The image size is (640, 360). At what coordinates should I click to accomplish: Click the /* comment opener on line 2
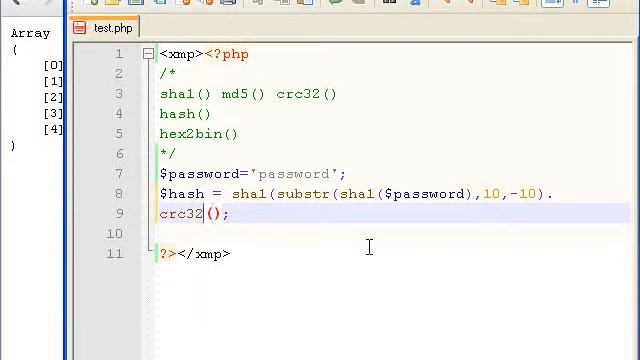[x=168, y=74]
